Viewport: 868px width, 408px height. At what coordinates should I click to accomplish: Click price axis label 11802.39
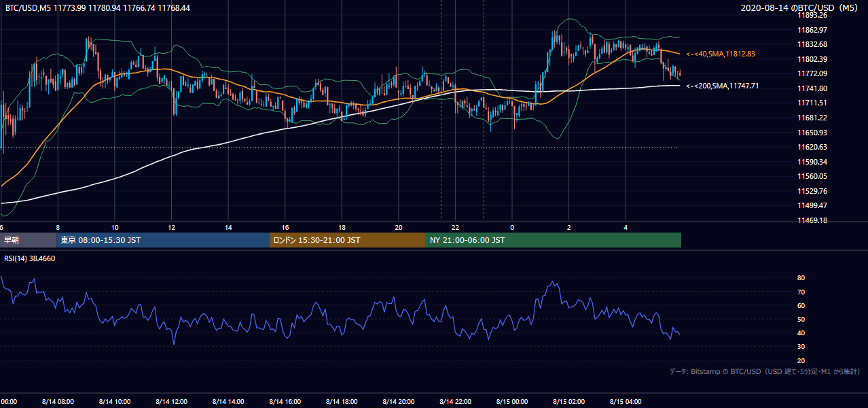coord(812,59)
